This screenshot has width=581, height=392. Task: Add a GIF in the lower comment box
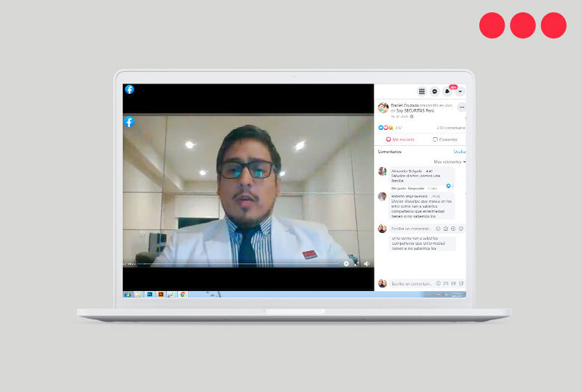453,283
